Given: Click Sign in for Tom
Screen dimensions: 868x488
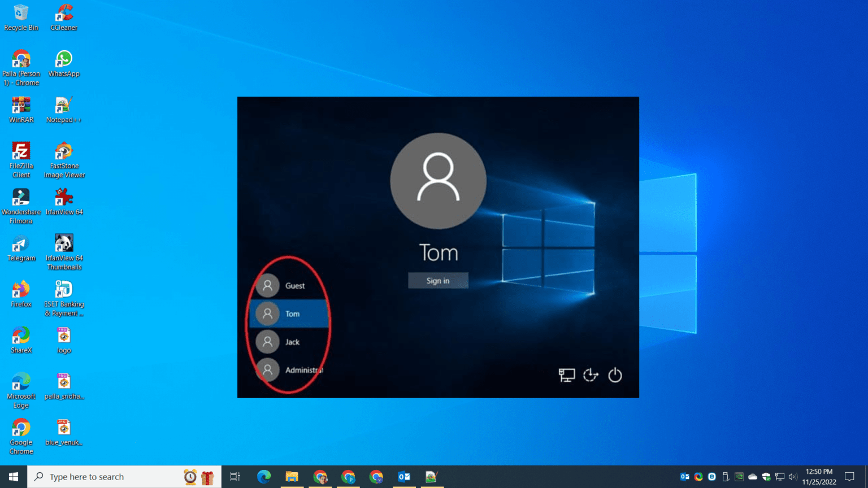Looking at the screenshot, I should [x=438, y=280].
